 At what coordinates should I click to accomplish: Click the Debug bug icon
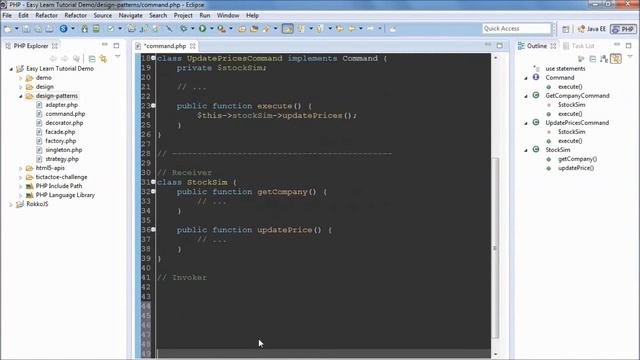[184, 29]
